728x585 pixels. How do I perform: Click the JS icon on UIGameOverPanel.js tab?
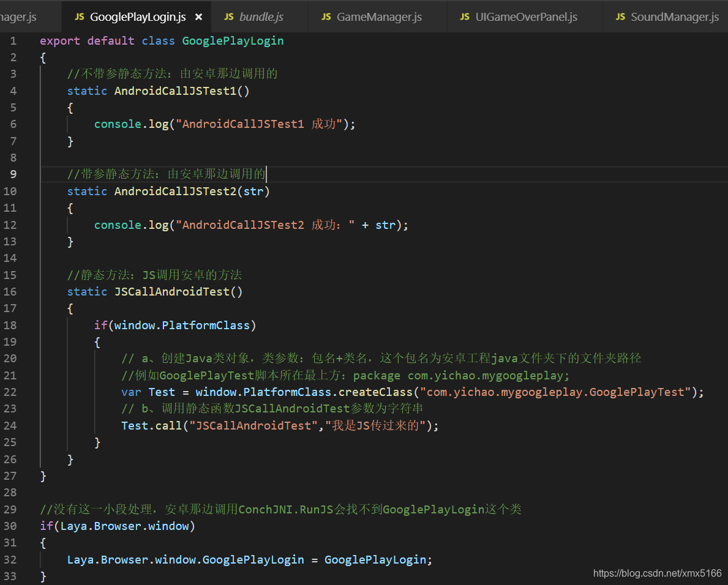click(465, 17)
